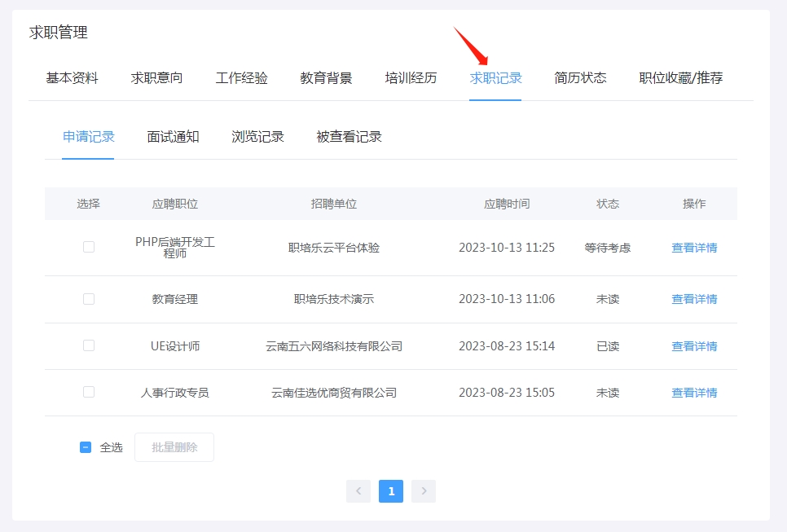Screen dimensions: 787x532
Task: Click the date 2023-10-13 11:06
Action: tap(507, 299)
